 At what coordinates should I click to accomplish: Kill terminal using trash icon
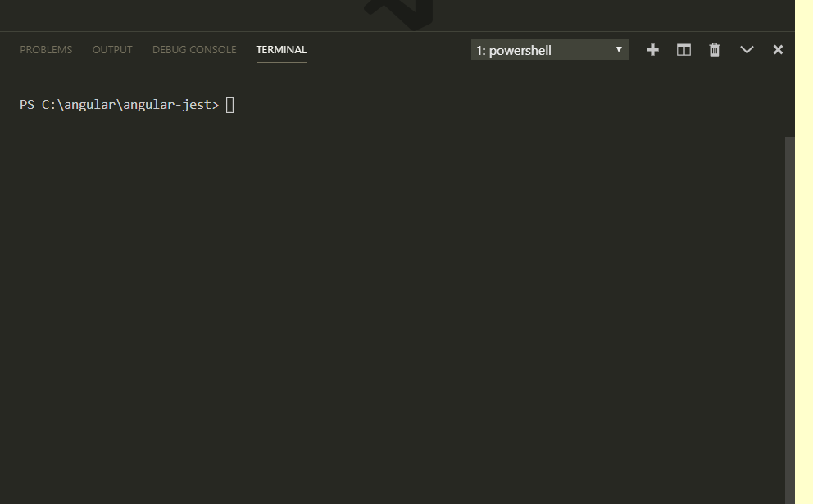pyautogui.click(x=715, y=50)
